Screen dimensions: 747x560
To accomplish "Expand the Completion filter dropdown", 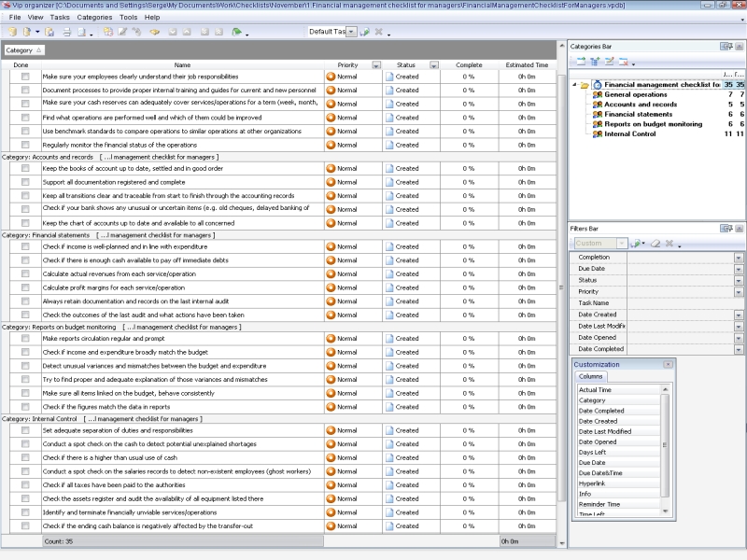I will [x=739, y=257].
